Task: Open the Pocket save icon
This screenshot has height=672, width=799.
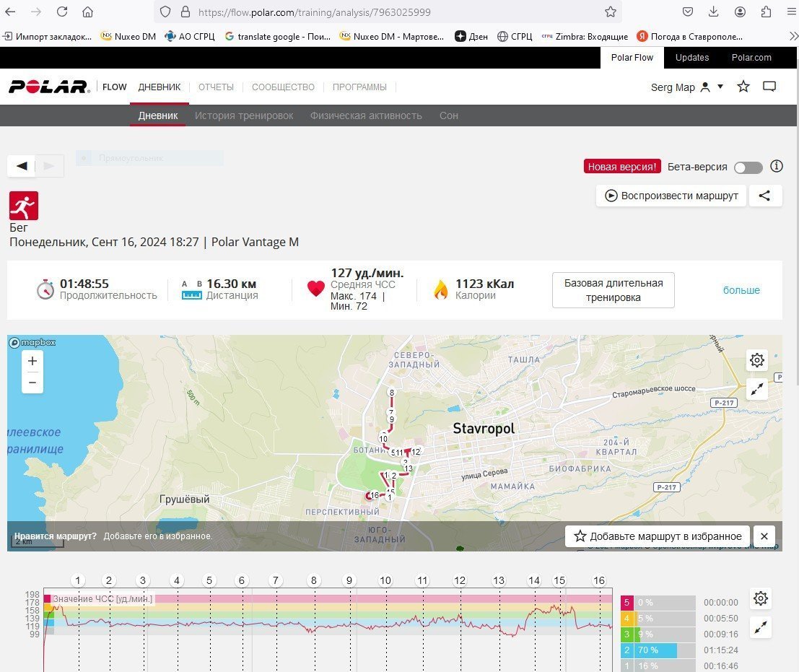Action: click(687, 12)
